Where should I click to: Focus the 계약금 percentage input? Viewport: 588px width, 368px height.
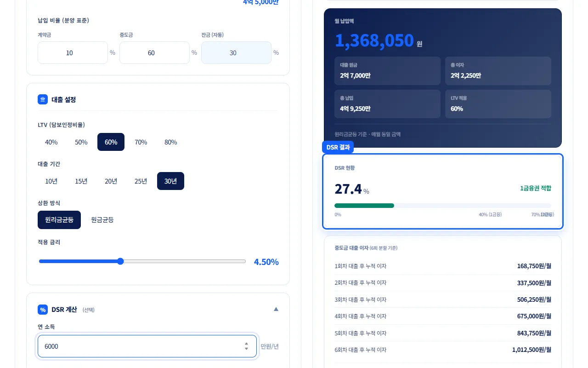(x=73, y=53)
